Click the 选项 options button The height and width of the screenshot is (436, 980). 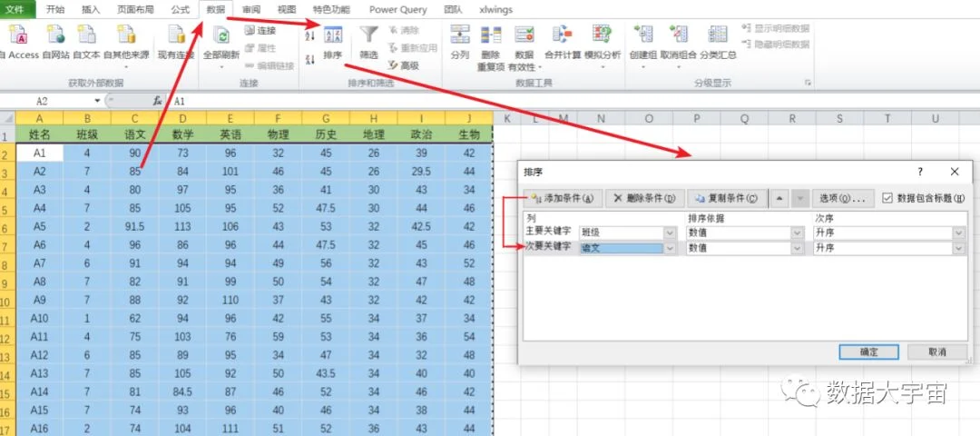pos(842,198)
